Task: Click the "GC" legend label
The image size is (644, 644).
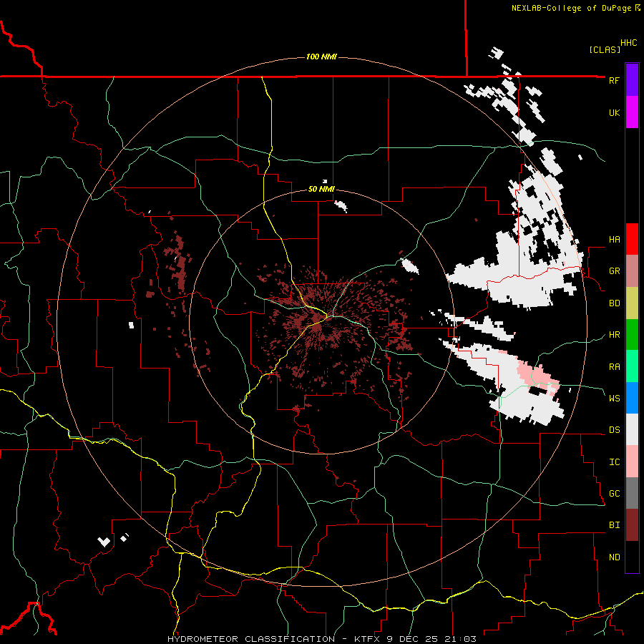Action: (x=614, y=494)
